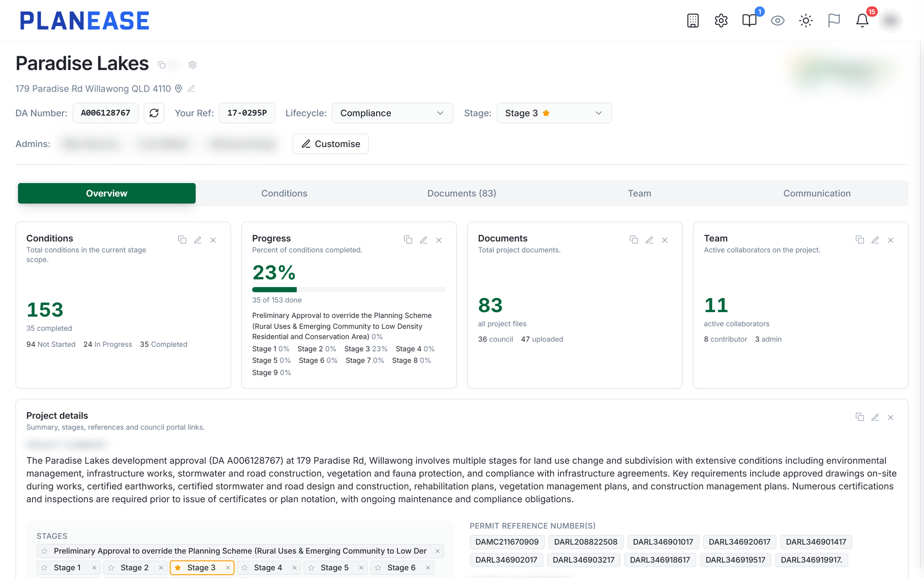Remove the Documents card
Viewport: 924px width, 578px height.
[665, 240]
